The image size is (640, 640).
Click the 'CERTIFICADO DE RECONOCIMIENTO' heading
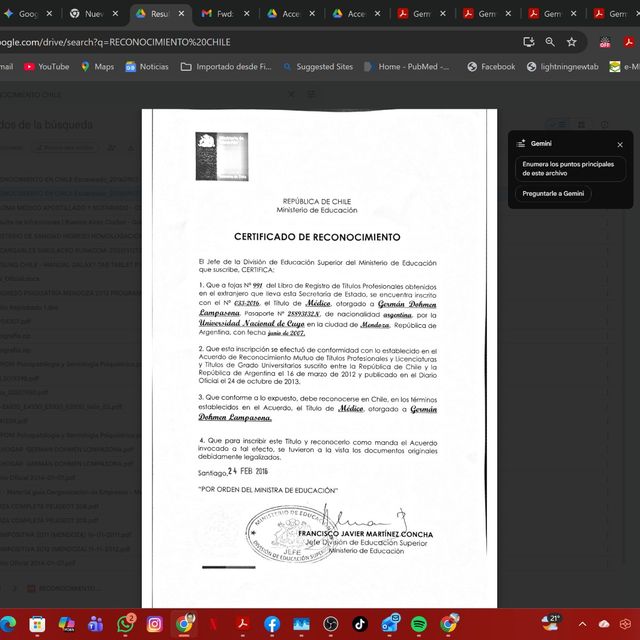[x=317, y=237]
